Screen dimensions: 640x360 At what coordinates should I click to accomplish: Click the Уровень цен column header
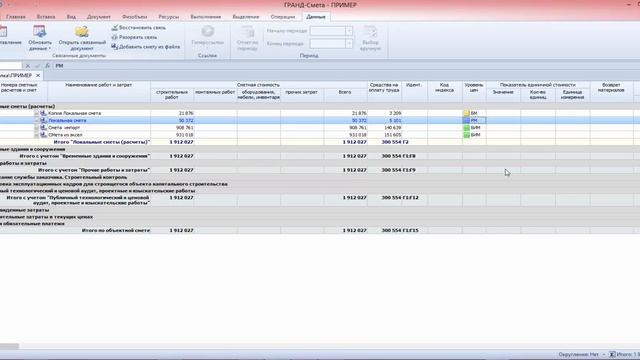point(474,91)
